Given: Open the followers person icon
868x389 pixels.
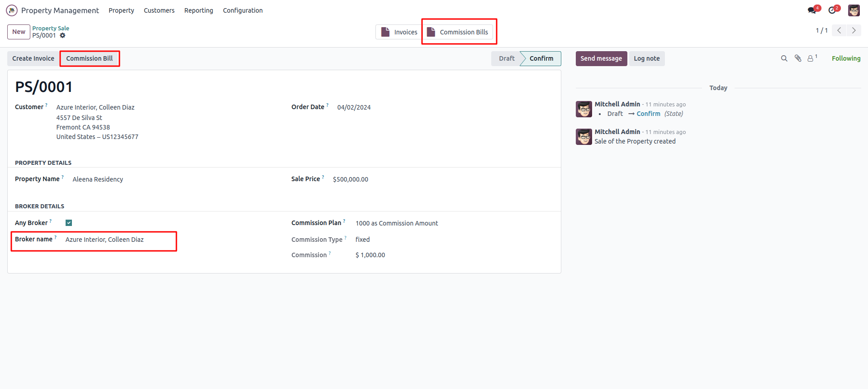Looking at the screenshot, I should coord(811,58).
